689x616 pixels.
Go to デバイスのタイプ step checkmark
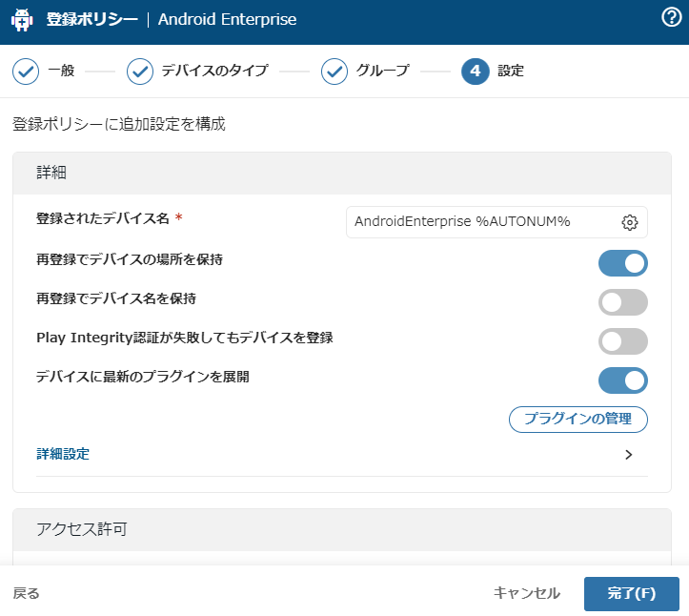[140, 72]
